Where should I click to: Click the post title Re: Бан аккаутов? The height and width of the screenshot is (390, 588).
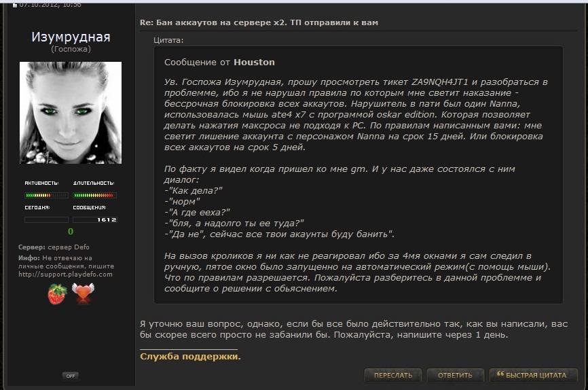point(259,22)
